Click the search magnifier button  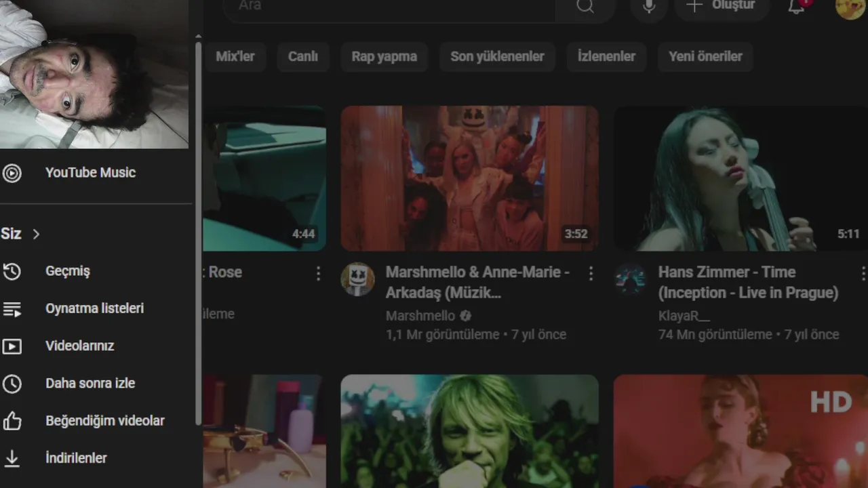click(585, 7)
